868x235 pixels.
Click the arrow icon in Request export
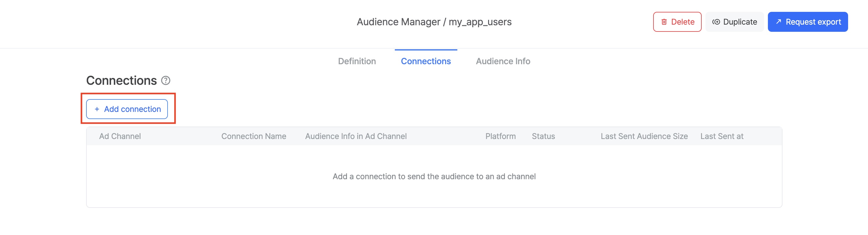[778, 22]
